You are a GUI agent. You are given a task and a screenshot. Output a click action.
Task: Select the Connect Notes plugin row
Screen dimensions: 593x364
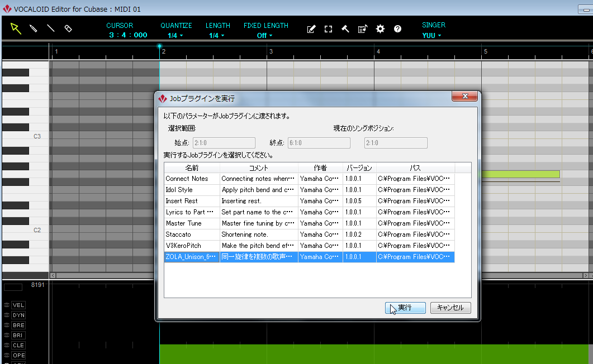pyautogui.click(x=310, y=179)
